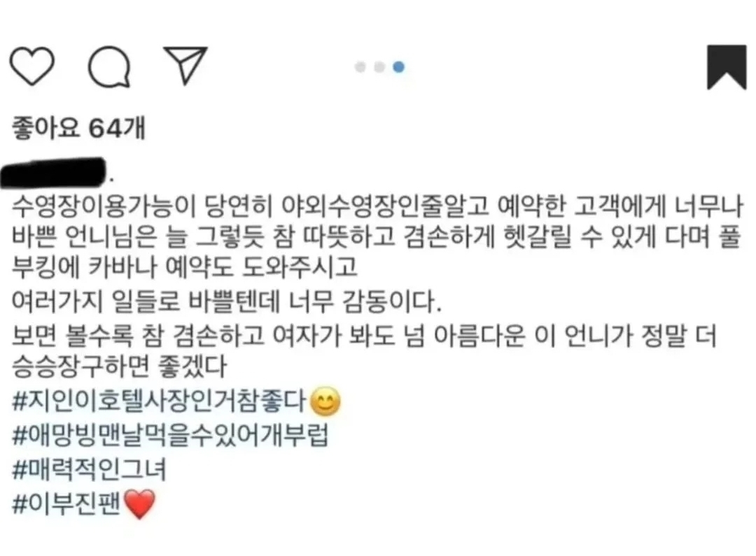Open hashtag #애망빙맨날먹을수있어개부럽
The image size is (756, 556).
[x=170, y=435]
